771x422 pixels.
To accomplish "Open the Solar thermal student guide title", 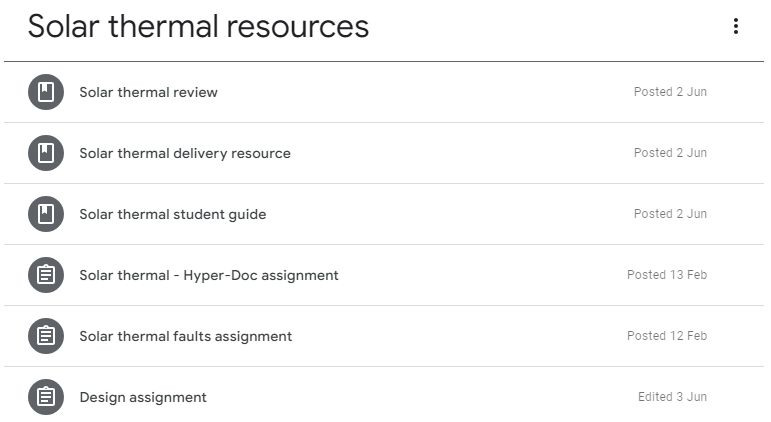I will pos(172,214).
